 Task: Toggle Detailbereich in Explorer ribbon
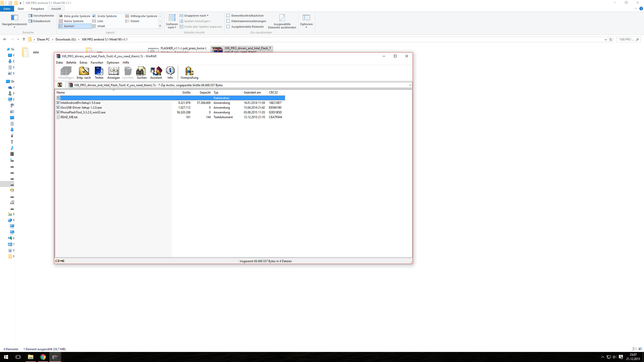pos(40,21)
